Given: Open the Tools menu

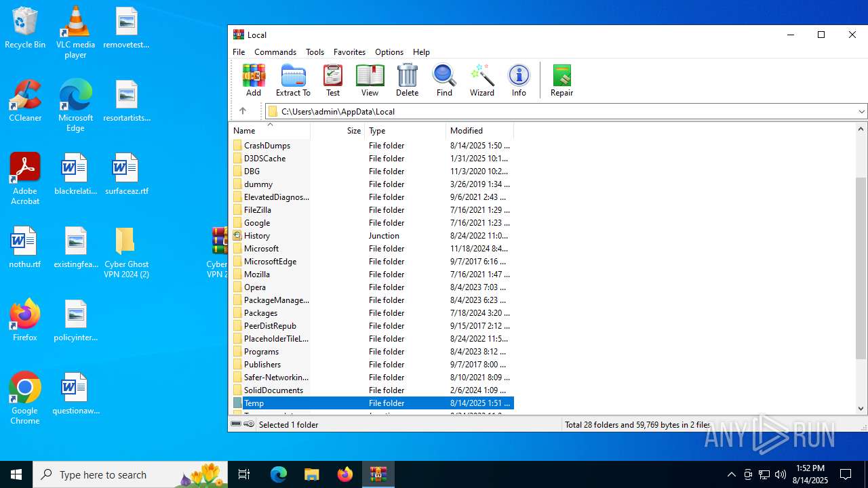Looking at the screenshot, I should coord(315,52).
